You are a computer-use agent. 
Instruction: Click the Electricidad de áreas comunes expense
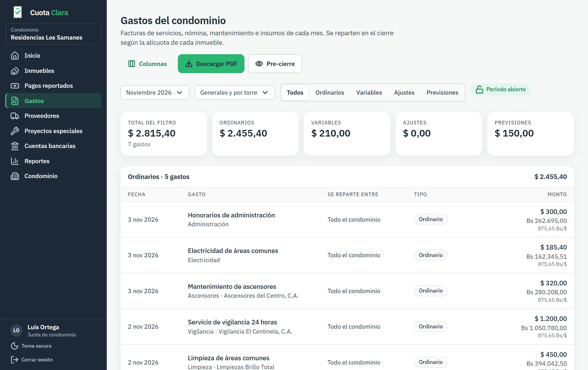(233, 251)
